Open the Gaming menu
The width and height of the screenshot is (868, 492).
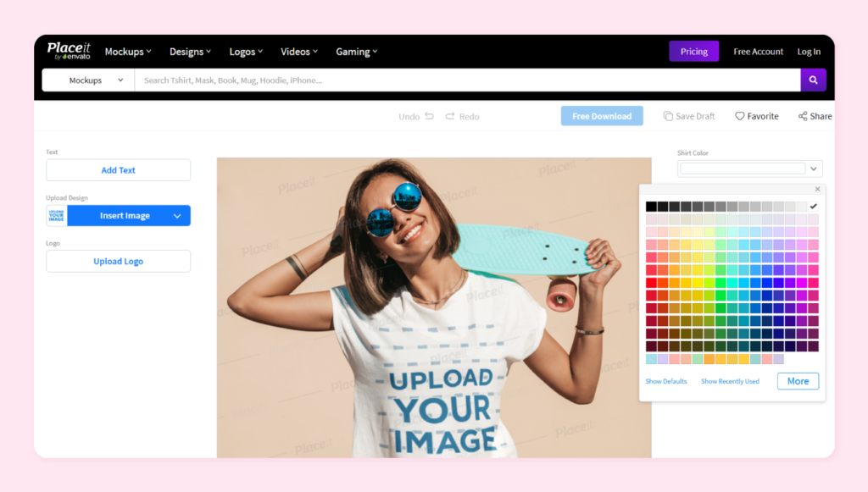[x=356, y=52]
